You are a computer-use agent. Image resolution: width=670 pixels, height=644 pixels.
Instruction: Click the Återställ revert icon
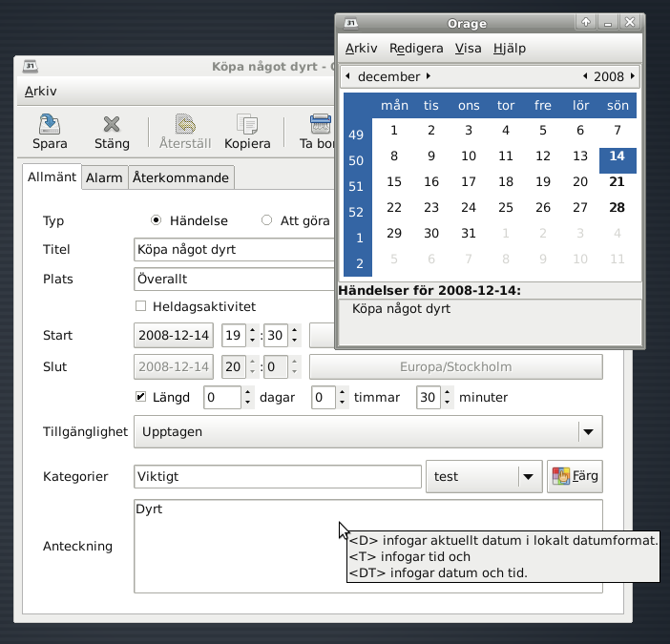pos(185,124)
